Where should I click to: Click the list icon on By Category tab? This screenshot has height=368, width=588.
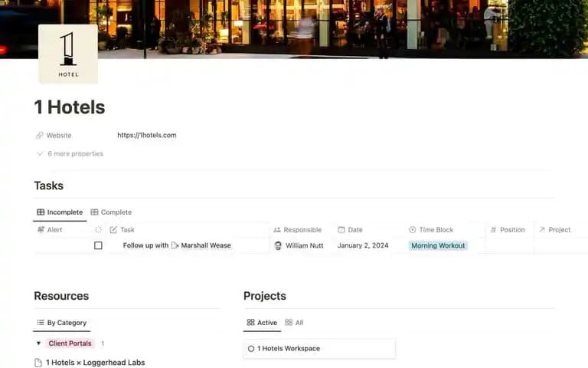tap(41, 322)
